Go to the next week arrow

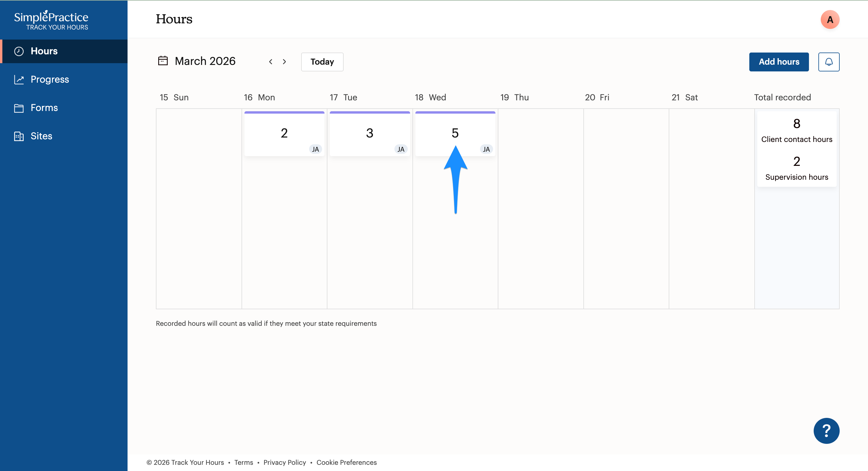(x=284, y=62)
